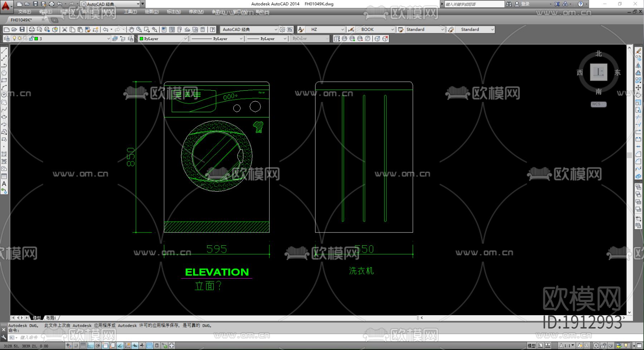Open the 文件(F) File menu
Viewport: 644px width, 350px height.
25,12
